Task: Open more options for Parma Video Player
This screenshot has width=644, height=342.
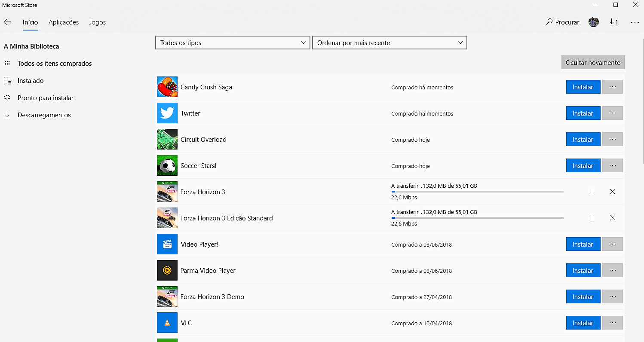Action: (x=613, y=270)
